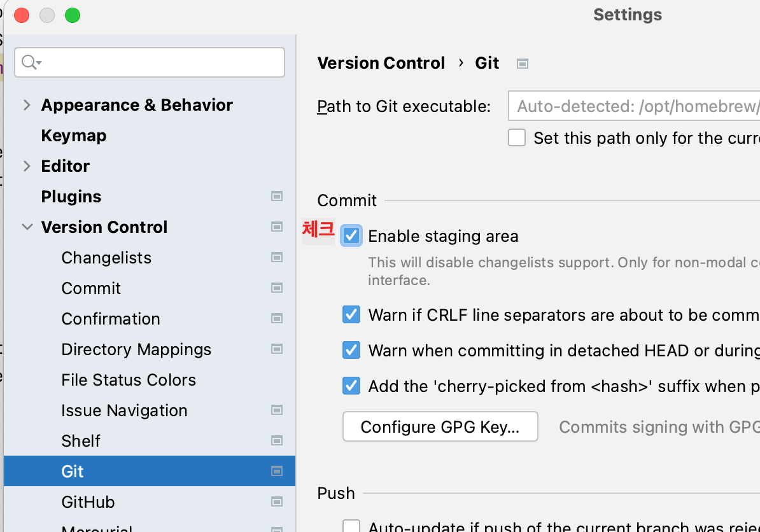This screenshot has height=532, width=760.
Task: Toggle Add cherry-picked from hash suffix checkbox
Action: coord(351,386)
